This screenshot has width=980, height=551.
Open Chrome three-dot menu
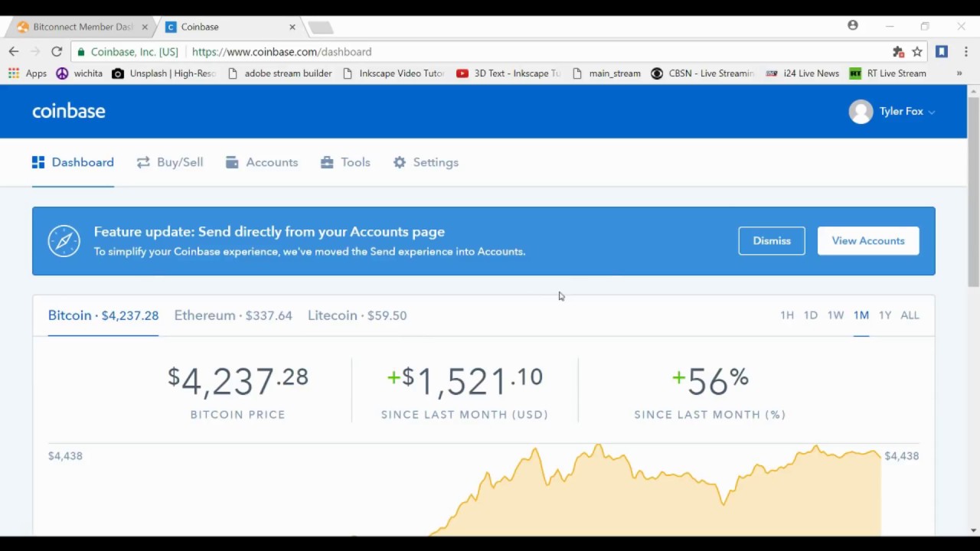(966, 51)
